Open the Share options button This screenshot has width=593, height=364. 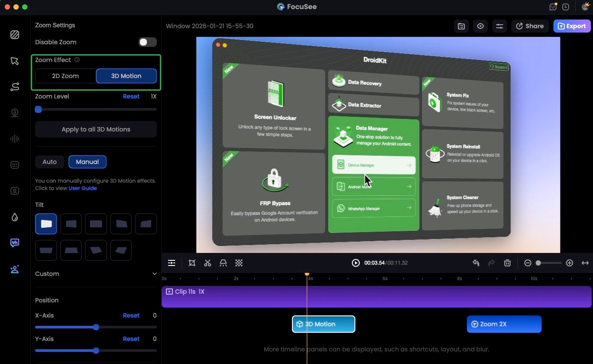(x=530, y=26)
